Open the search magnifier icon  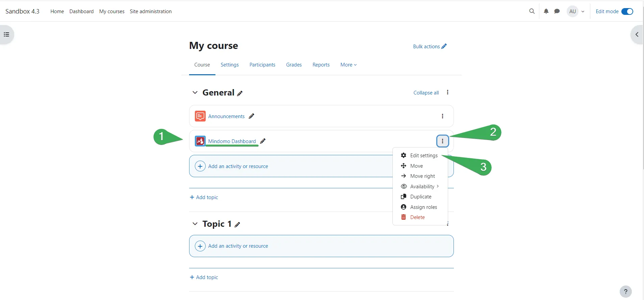click(532, 11)
